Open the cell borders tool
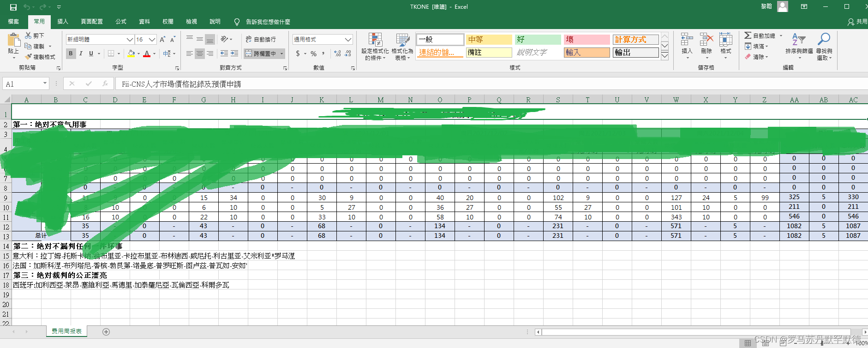The height and width of the screenshot is (348, 868). 111,53
